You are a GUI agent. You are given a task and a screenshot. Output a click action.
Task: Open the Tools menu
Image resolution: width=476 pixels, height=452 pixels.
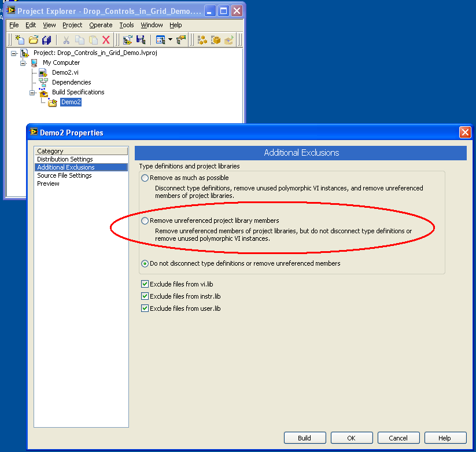click(127, 25)
